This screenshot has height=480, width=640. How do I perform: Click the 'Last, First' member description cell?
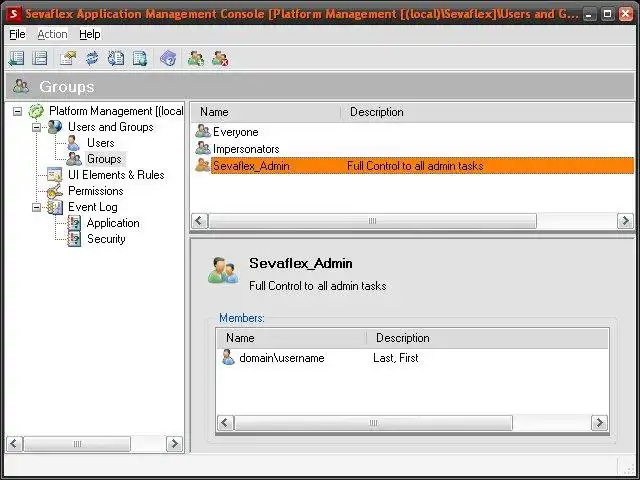396,358
